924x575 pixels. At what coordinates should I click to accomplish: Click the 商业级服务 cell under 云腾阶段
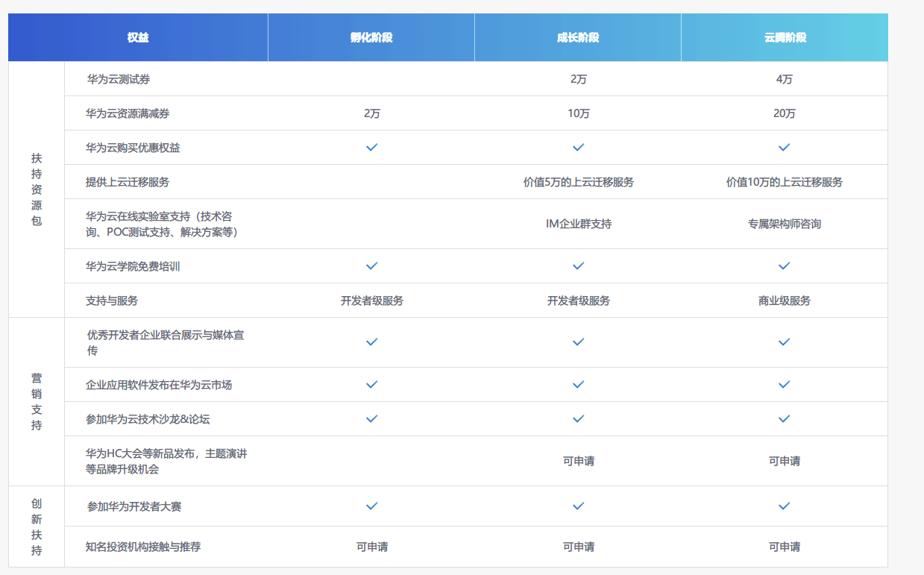pos(784,301)
